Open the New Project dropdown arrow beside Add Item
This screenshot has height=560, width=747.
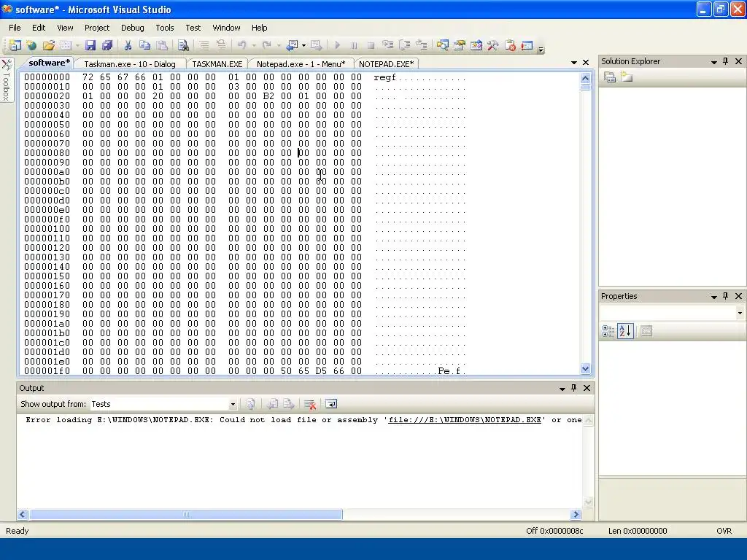77,46
